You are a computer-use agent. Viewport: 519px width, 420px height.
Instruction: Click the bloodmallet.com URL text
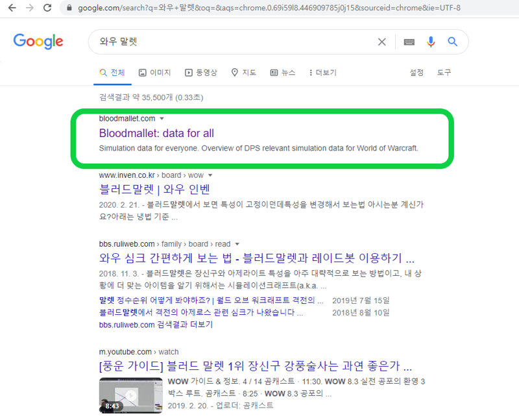pos(127,119)
